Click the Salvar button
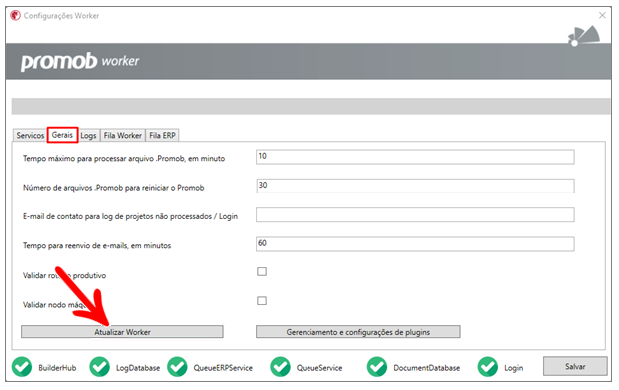 (575, 366)
